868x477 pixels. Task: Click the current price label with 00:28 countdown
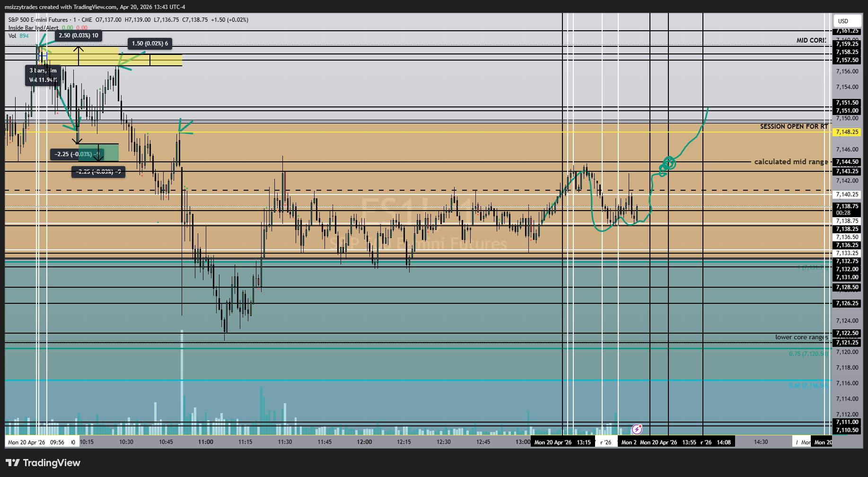click(847, 210)
